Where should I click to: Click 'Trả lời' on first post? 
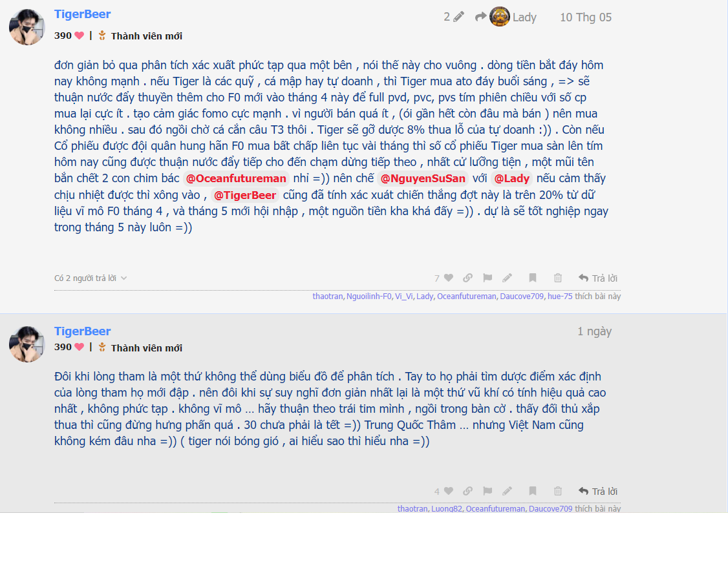click(598, 278)
